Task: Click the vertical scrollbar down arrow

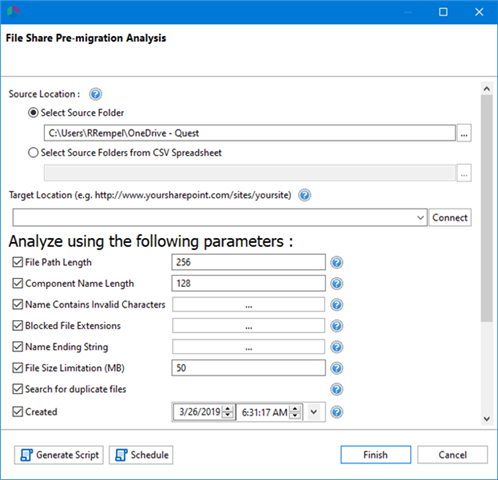Action: [487, 419]
